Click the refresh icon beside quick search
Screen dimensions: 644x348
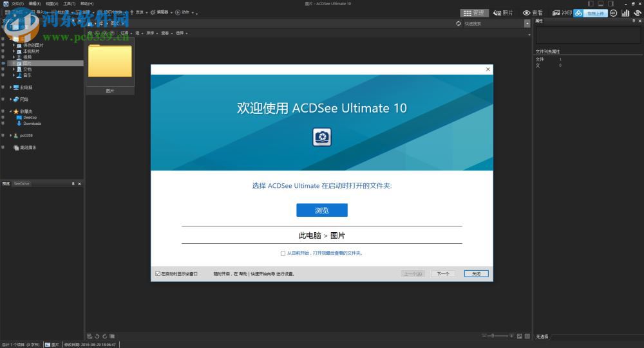click(459, 23)
